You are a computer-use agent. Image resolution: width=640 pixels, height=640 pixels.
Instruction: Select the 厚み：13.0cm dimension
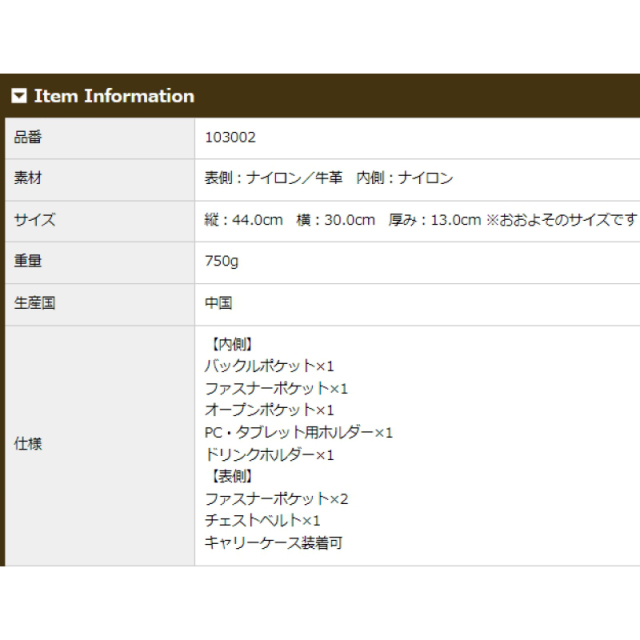(435, 220)
